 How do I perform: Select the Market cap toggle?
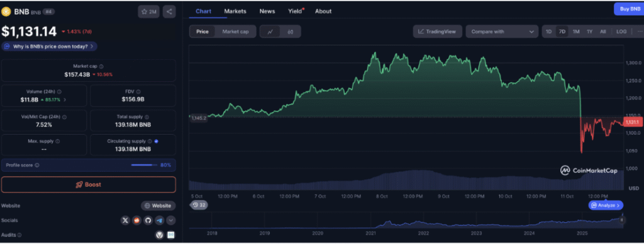pyautogui.click(x=235, y=31)
